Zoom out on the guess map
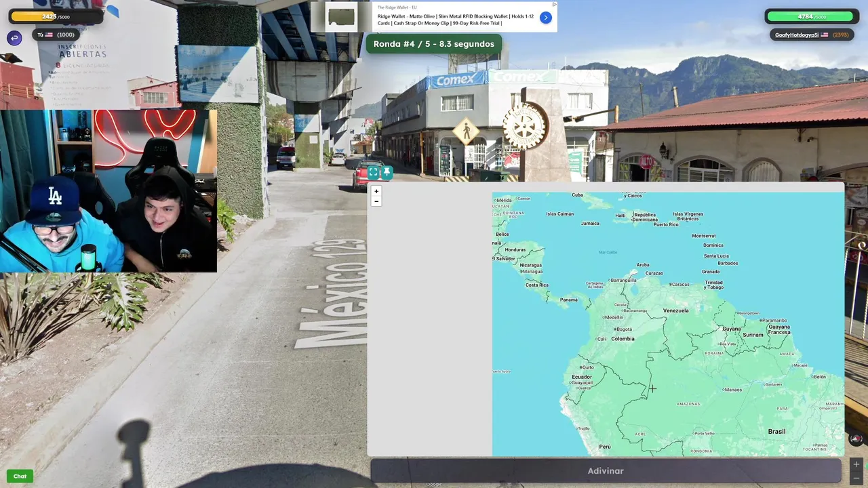 [x=376, y=201]
